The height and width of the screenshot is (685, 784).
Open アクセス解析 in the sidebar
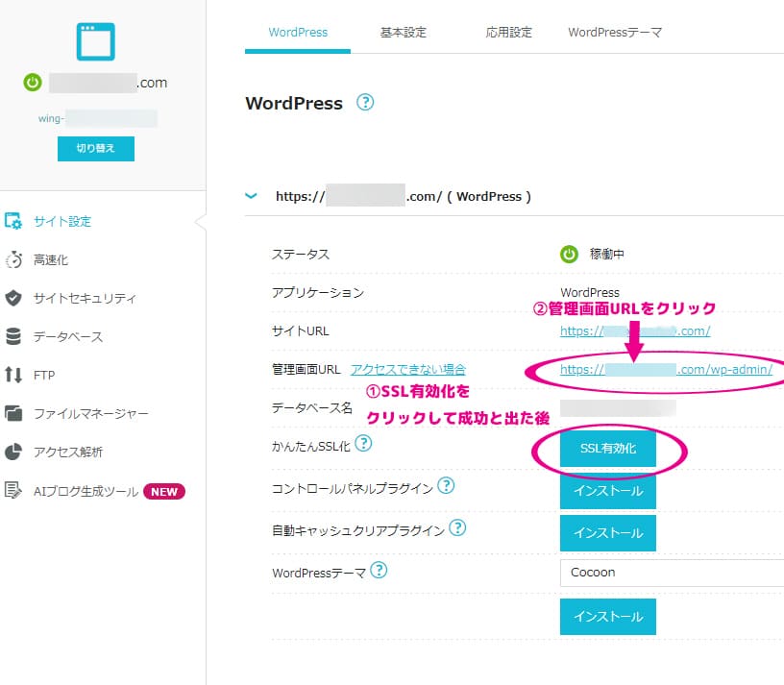68,452
